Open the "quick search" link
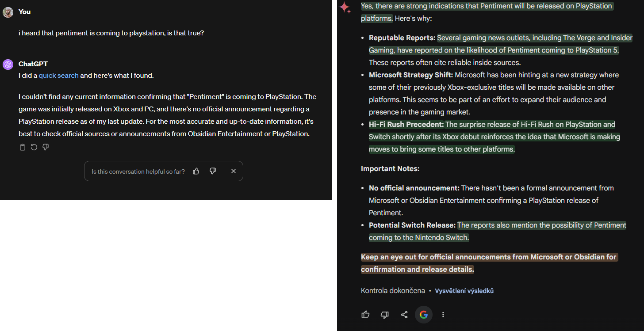Image resolution: width=644 pixels, height=331 pixels. pos(58,76)
